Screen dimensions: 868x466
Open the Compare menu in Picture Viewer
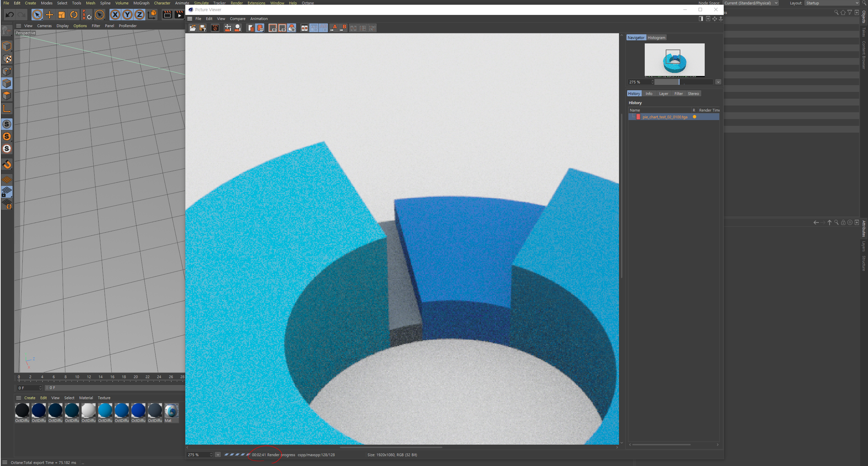(237, 19)
